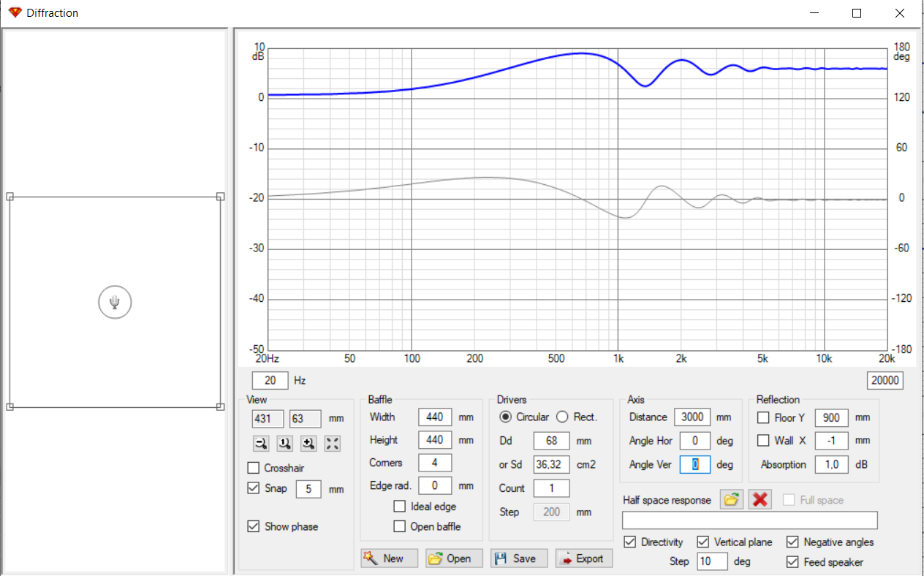Disable the Snap checkbox
This screenshot has width=924, height=576.
pos(254,488)
